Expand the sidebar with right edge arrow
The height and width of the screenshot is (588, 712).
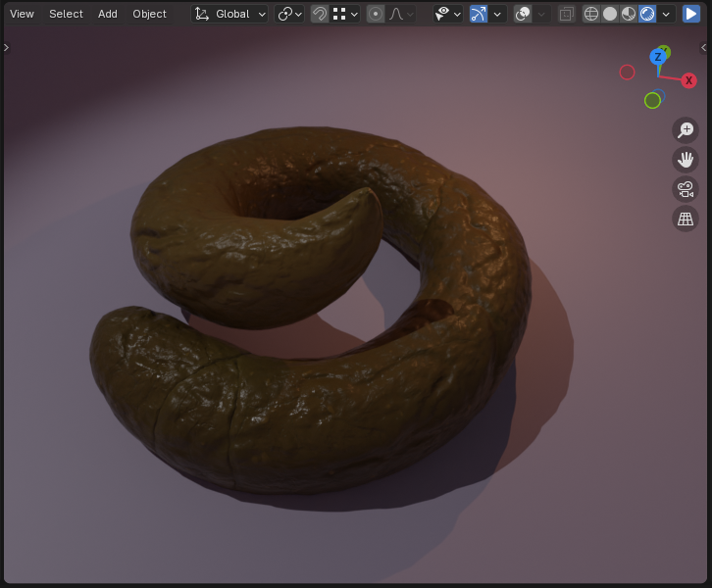704,47
